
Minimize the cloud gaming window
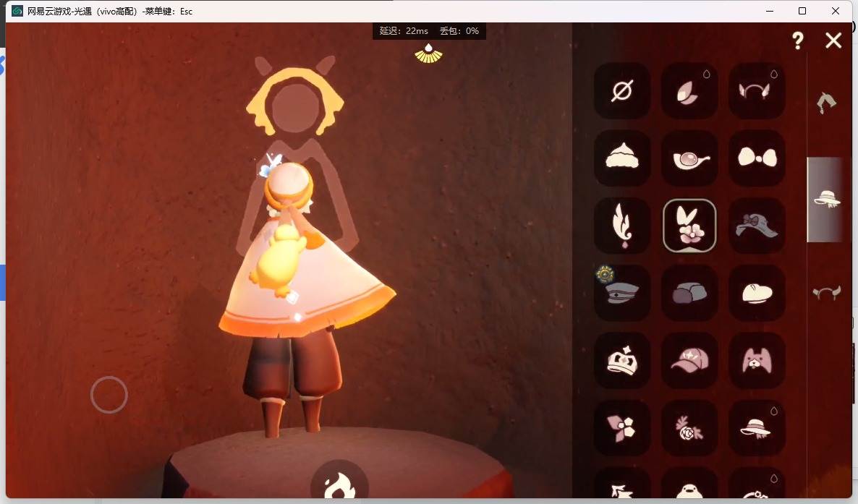(770, 11)
